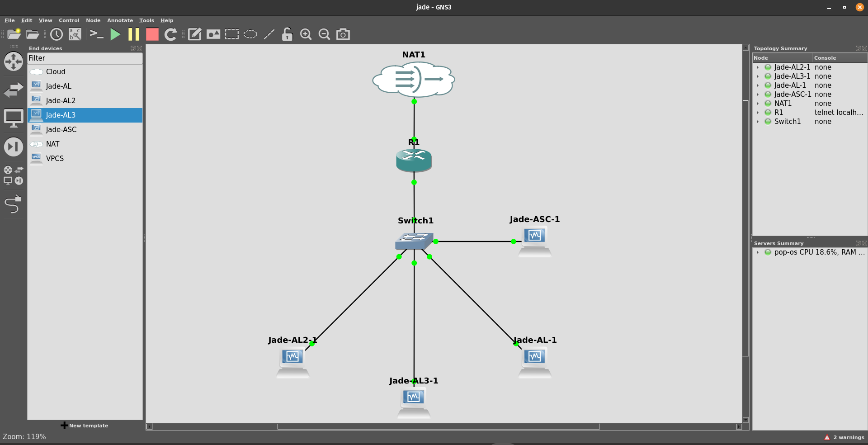The height and width of the screenshot is (445, 868).
Task: Toggle the Browse End Devices monitor category
Action: [x=13, y=118]
